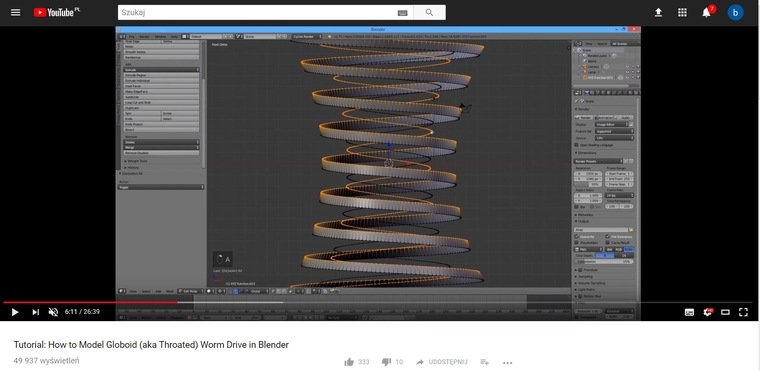Image resolution: width=760 pixels, height=371 pixels.
Task: Open the Window menu in Blender
Action: point(160,36)
